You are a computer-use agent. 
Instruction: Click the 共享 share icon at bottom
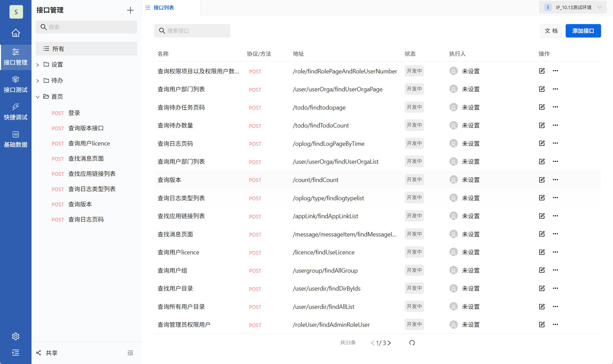[38, 353]
